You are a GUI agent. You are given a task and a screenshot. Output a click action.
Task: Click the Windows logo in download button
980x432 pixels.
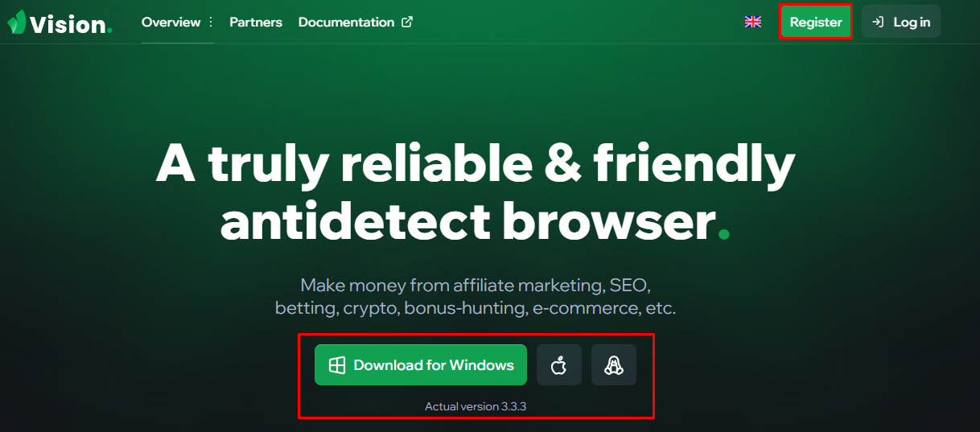(x=337, y=365)
